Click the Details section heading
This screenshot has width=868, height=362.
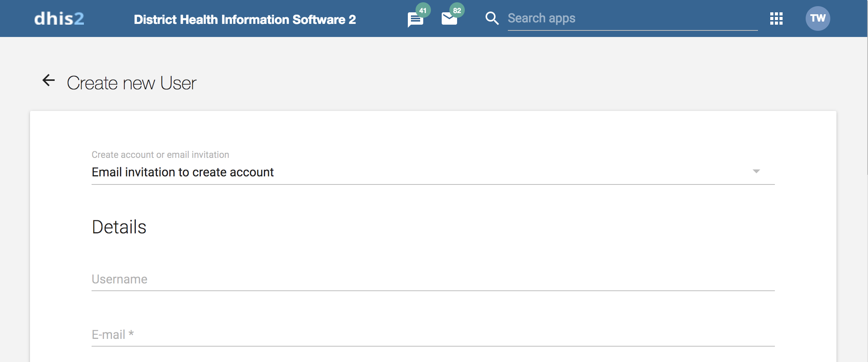pos(119,227)
